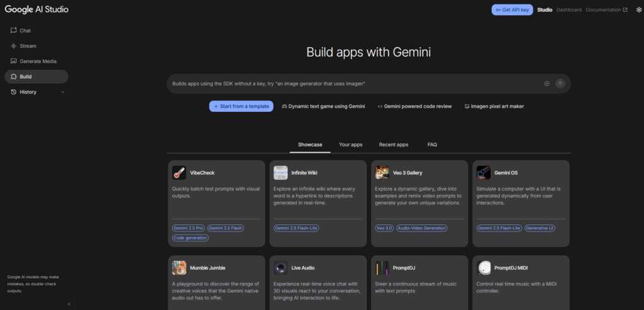The width and height of the screenshot is (644, 310).
Task: Click Gemini 2.5 Flash-Lite tag on Gemini OS
Action: 499,228
